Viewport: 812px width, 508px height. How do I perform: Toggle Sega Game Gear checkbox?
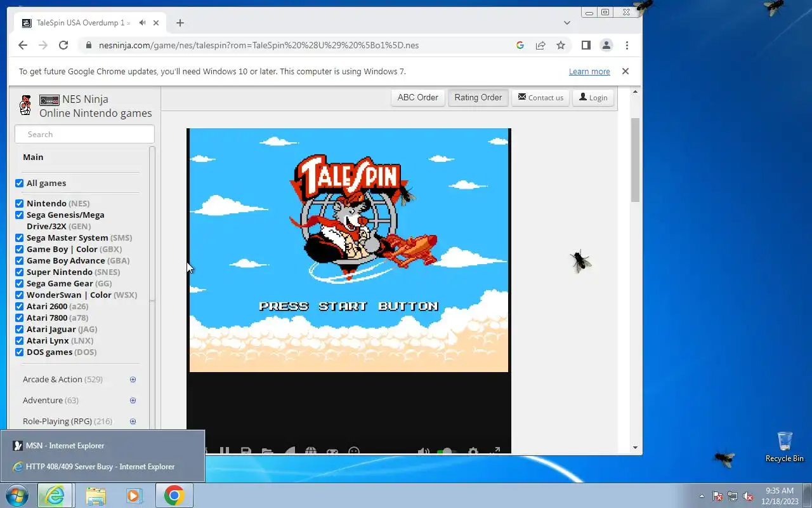[x=19, y=283]
